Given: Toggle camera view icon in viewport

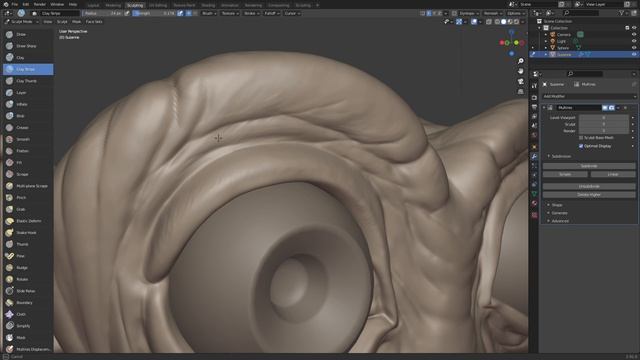Looking at the screenshot, I should click(x=520, y=82).
